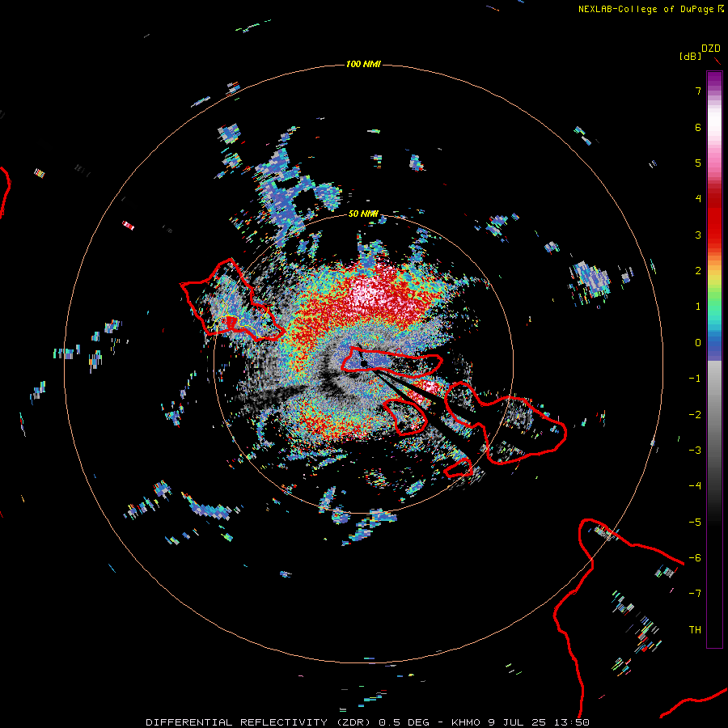The width and height of the screenshot is (728, 728).
Task: Click the -5 dB scale tick label
Action: coord(695,523)
